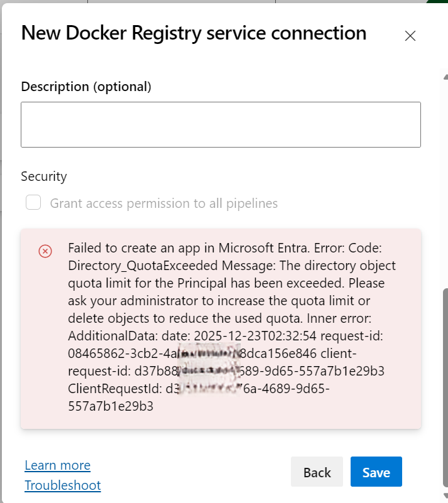Click the 'New Docker Registry service connection' title
The width and height of the screenshot is (448, 503).
click(194, 33)
